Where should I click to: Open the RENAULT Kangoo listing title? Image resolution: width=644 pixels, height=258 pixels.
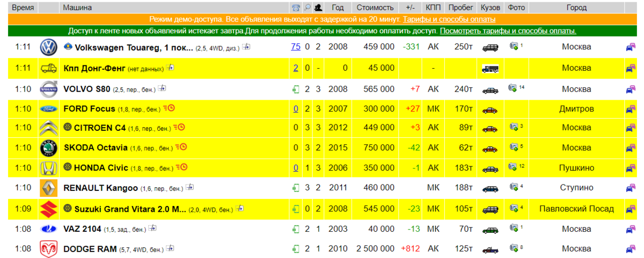pos(100,188)
